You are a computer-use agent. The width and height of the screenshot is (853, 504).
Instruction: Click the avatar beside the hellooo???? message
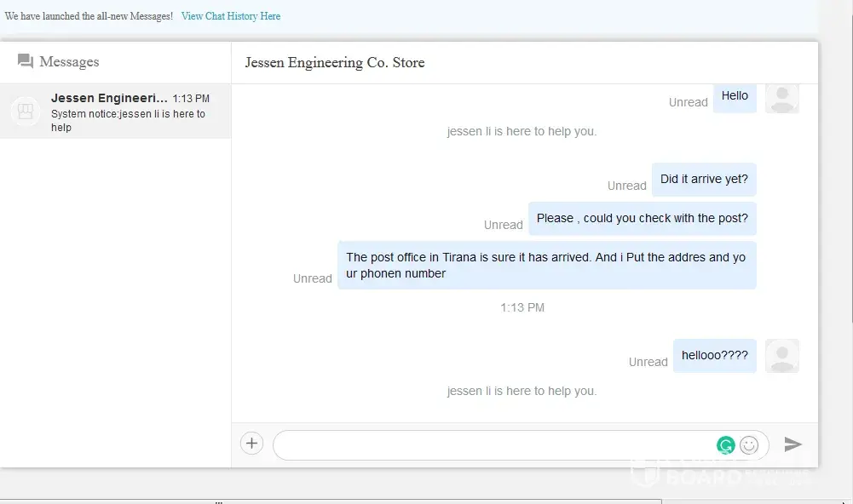[781, 356]
